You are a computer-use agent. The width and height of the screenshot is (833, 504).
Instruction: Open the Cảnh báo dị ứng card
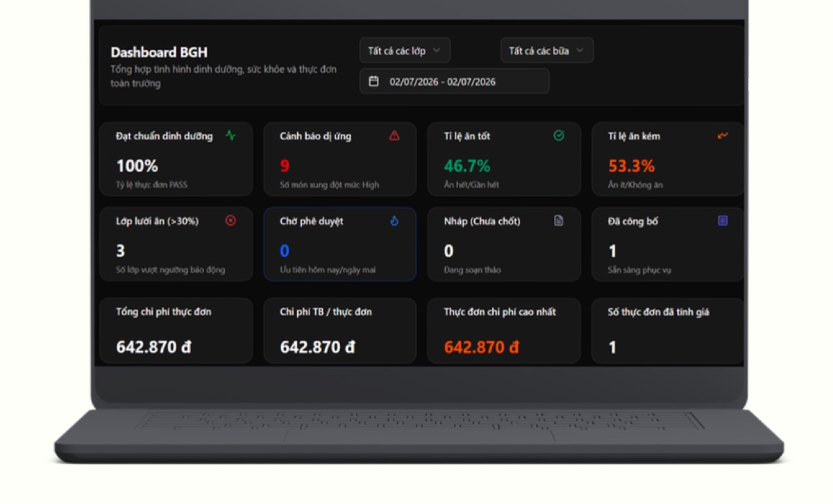point(340,159)
